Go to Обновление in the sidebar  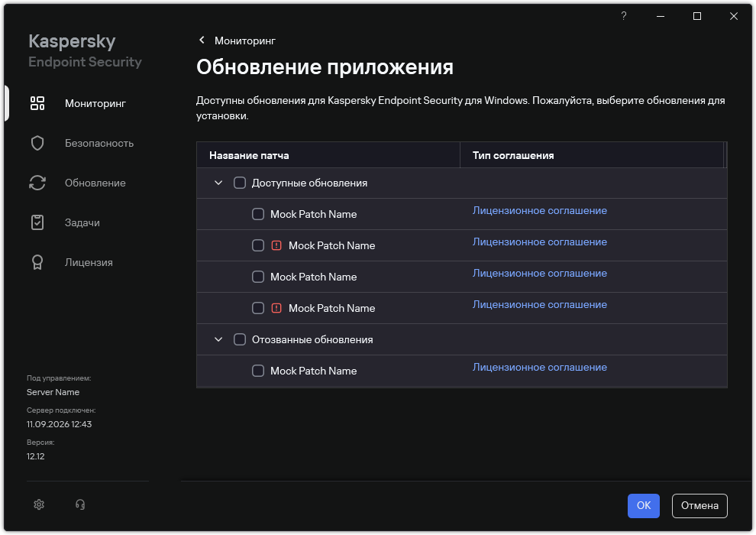(x=95, y=183)
